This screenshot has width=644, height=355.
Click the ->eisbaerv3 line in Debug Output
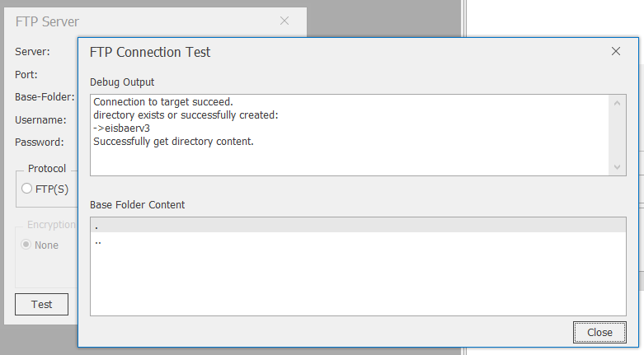[x=121, y=128]
